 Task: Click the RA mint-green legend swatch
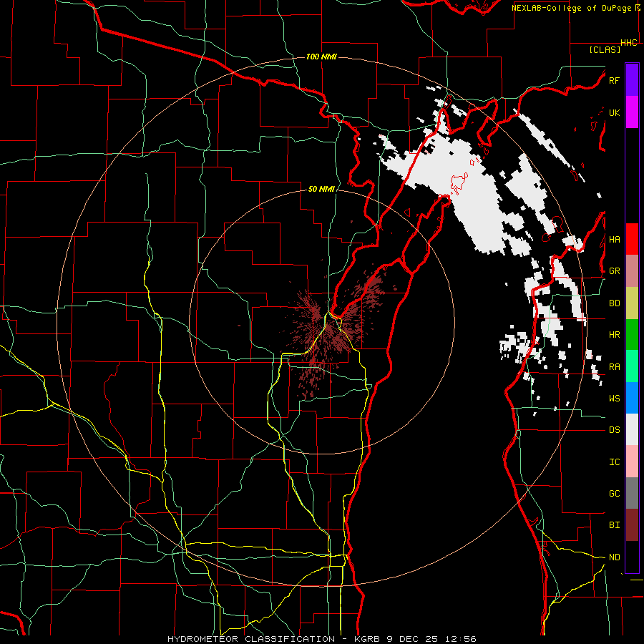click(632, 366)
